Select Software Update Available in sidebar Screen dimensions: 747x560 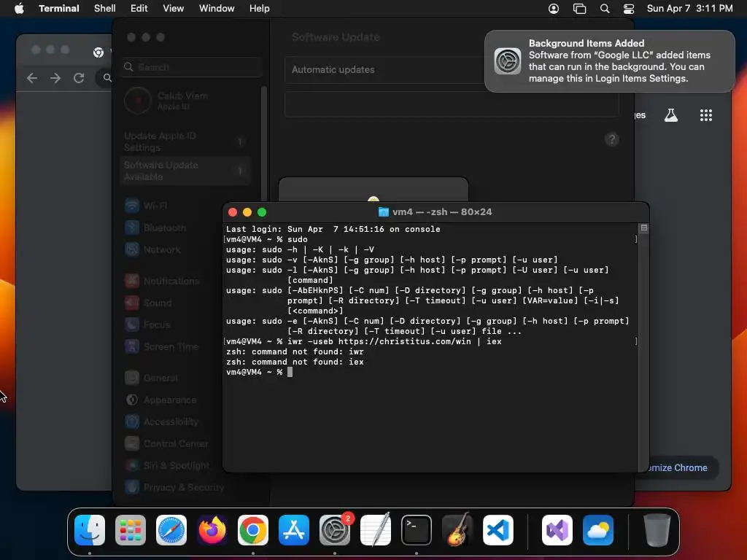click(x=186, y=171)
